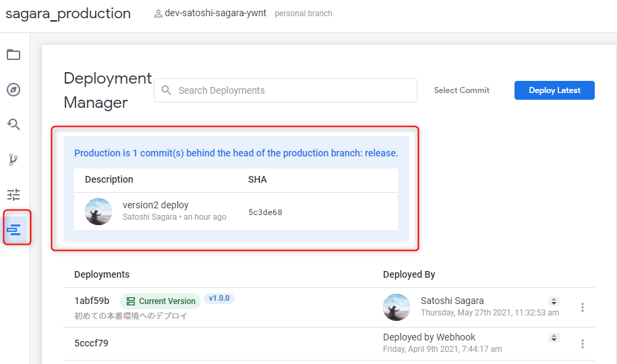Click the deployment ID 1abf59b
This screenshot has width=617, height=364.
[92, 301]
